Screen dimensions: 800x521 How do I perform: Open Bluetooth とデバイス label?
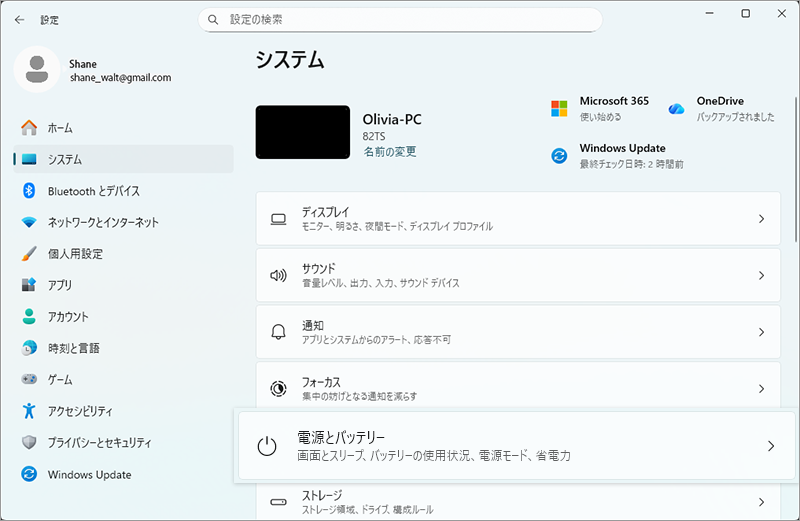(94, 191)
